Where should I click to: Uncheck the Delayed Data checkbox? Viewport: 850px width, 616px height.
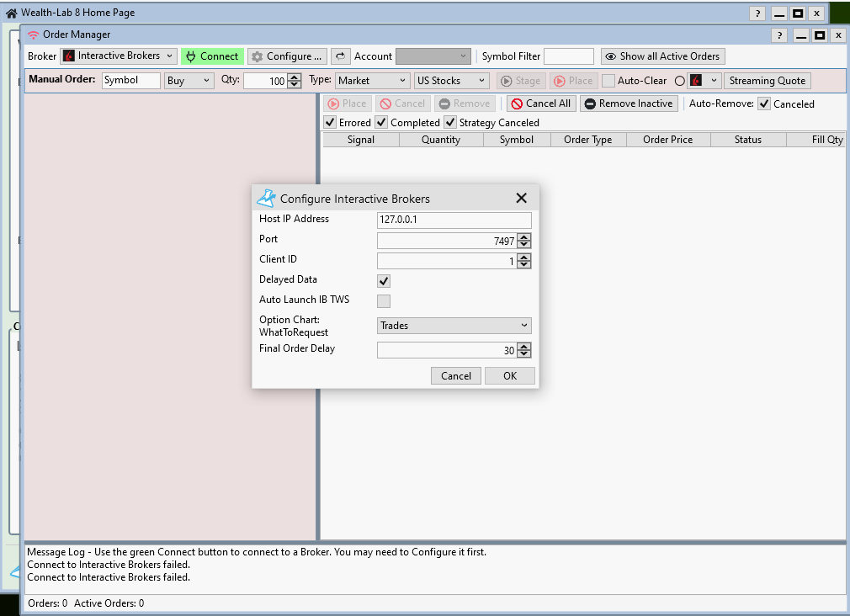coord(384,281)
